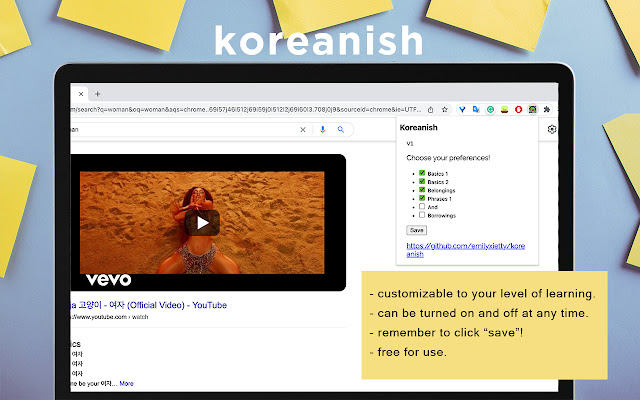Submit search with the magnifier icon

[341, 129]
